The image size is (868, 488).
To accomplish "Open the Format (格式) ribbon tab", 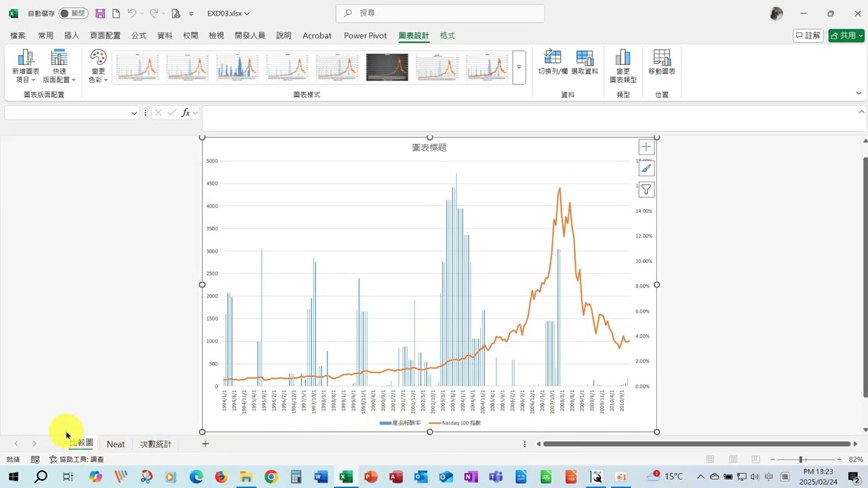I will click(x=448, y=35).
